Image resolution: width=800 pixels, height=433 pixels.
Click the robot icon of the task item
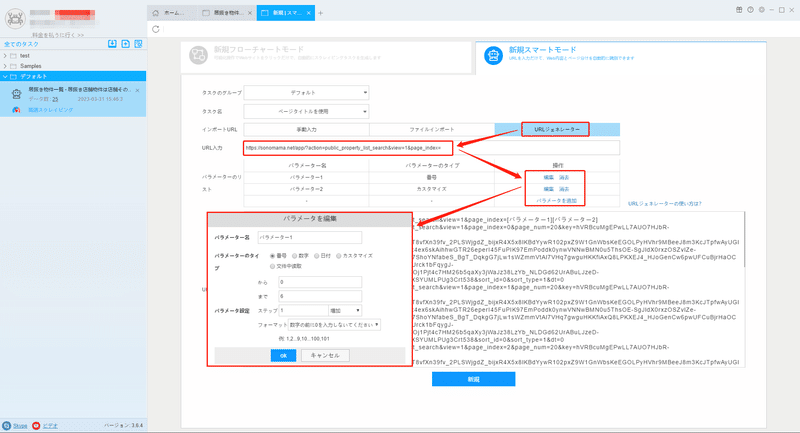click(16, 94)
